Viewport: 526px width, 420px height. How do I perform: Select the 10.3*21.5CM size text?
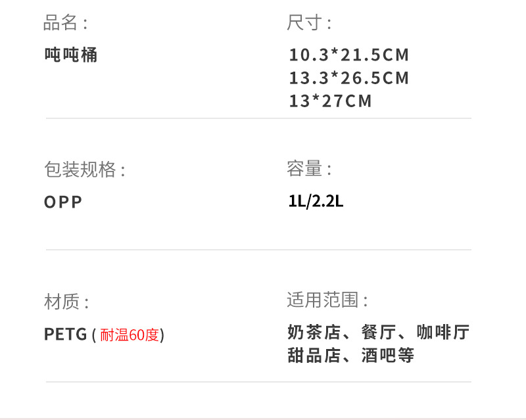pyautogui.click(x=349, y=55)
